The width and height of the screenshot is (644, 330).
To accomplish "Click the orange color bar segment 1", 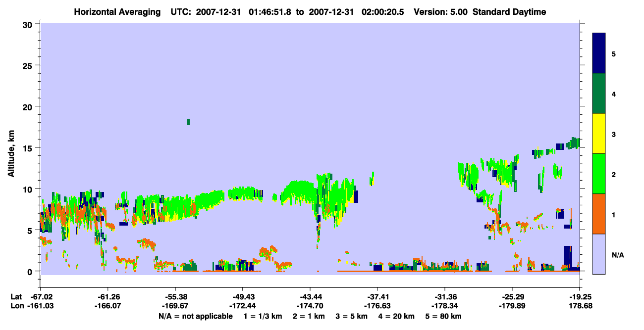I will point(599,214).
